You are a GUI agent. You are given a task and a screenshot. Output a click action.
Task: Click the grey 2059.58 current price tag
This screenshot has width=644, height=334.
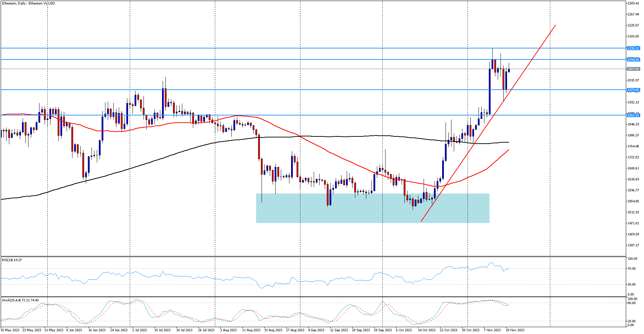633,69
